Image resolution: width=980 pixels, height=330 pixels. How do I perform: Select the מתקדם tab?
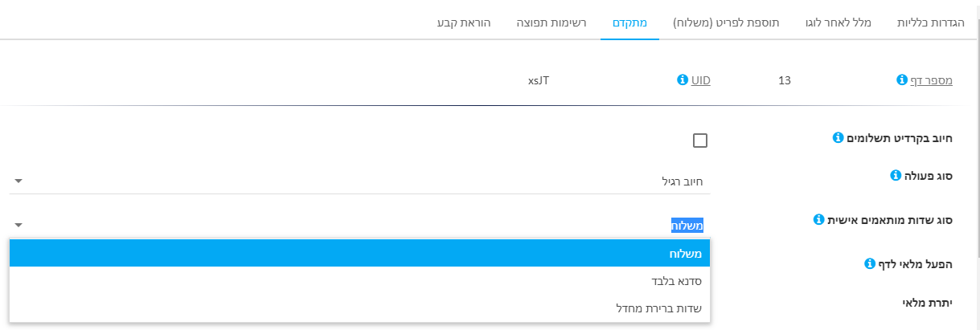[629, 22]
